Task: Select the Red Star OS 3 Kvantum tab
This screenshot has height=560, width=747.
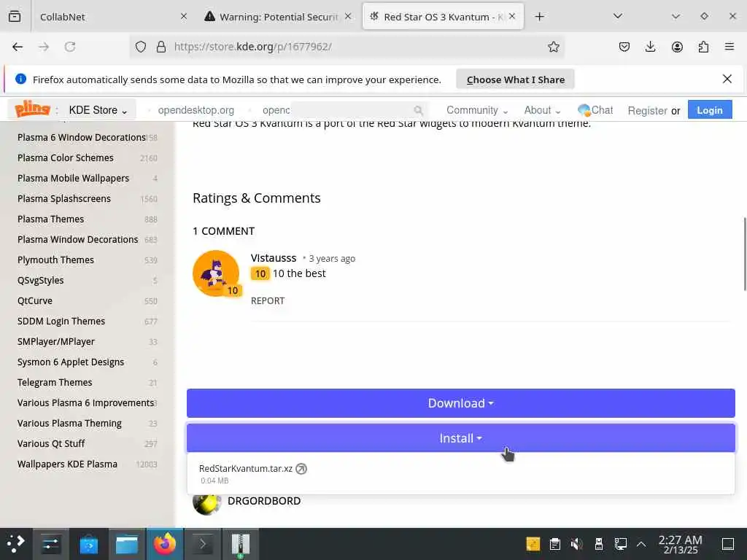Action: (443, 17)
